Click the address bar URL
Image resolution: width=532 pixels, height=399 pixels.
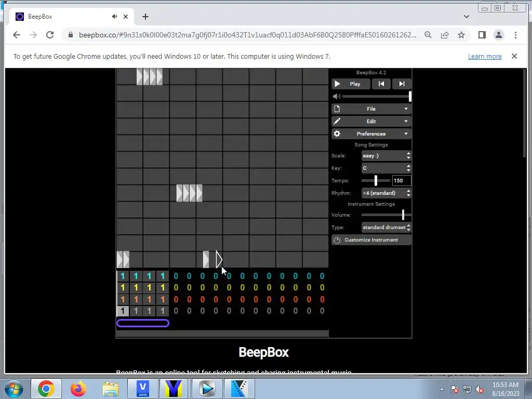[247, 35]
